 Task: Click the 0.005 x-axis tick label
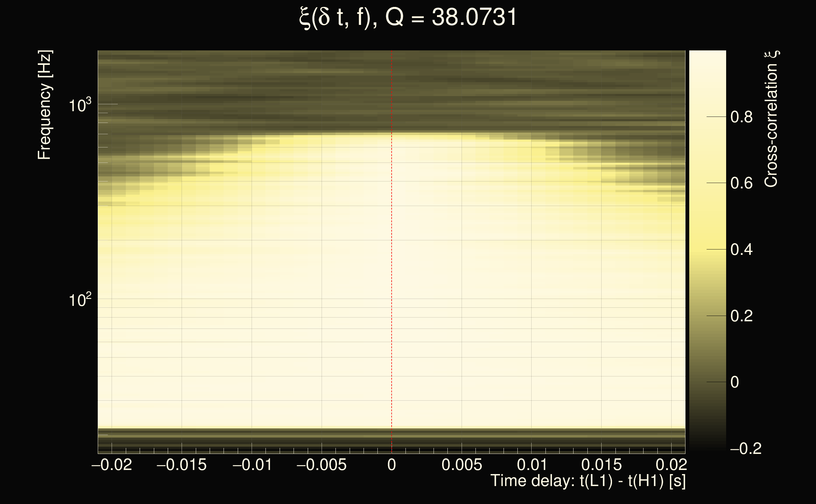click(x=462, y=465)
